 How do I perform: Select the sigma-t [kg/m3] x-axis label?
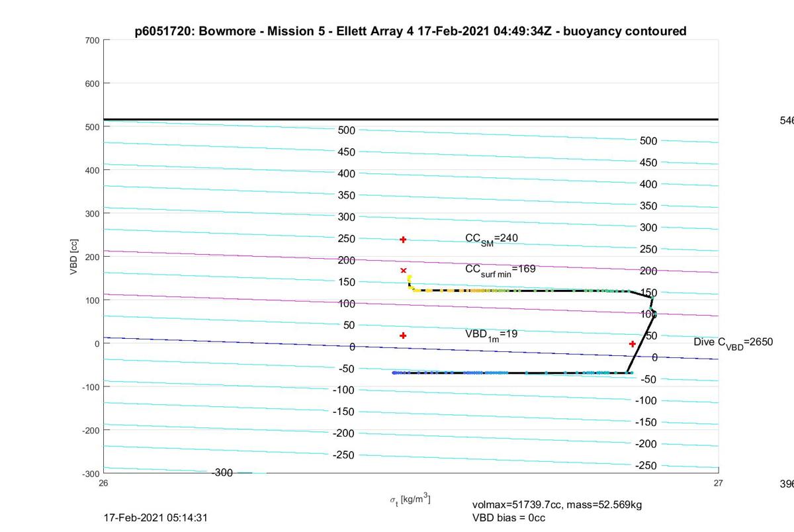click(x=410, y=500)
